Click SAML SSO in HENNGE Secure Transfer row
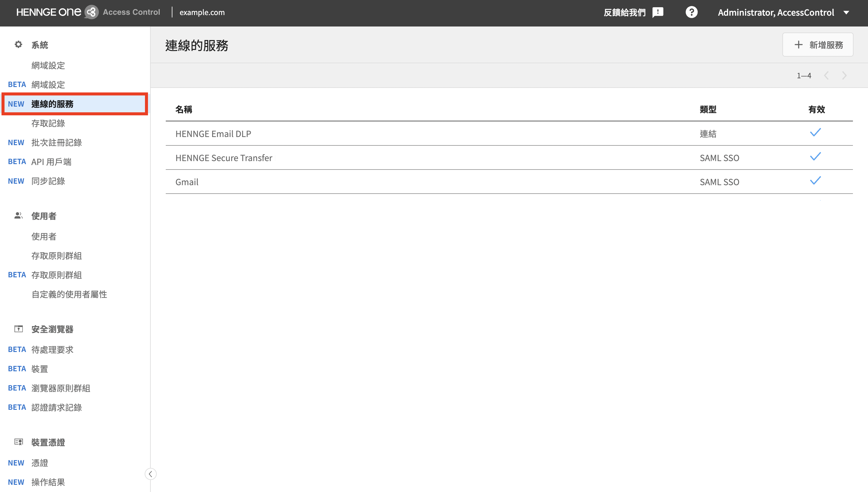 pos(719,158)
